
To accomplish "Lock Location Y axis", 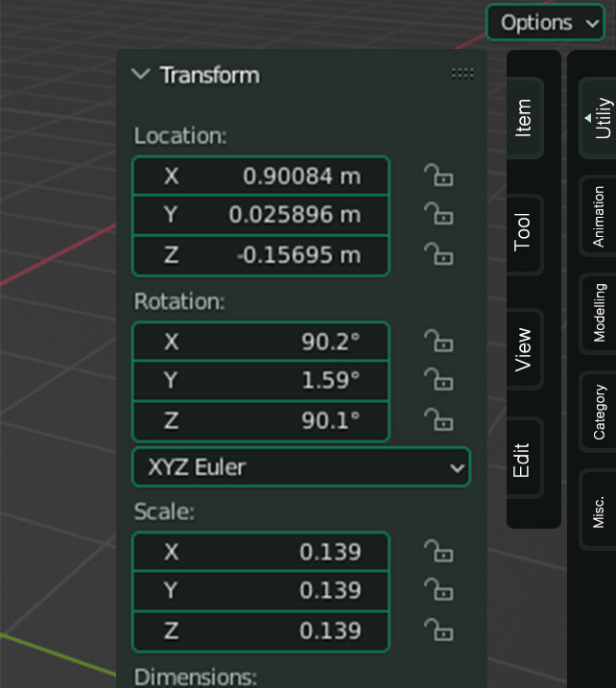I will tap(438, 214).
